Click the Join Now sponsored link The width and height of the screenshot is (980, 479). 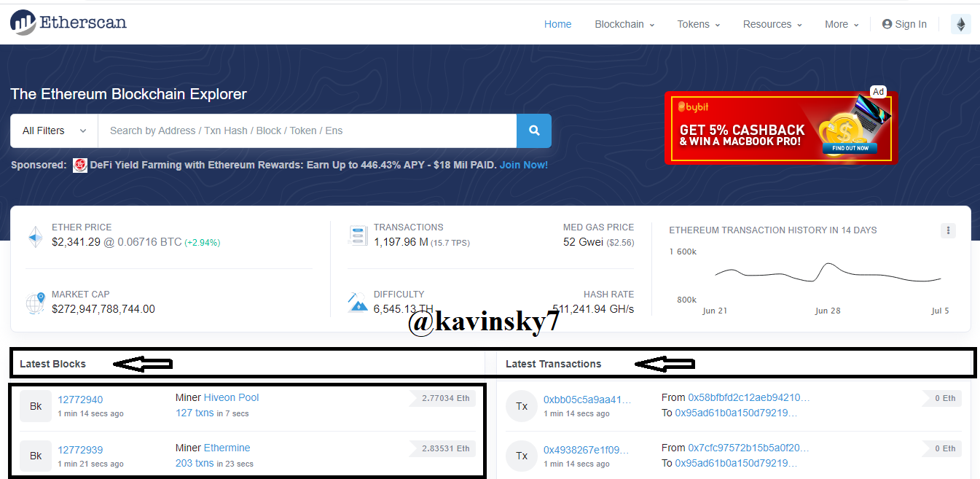pyautogui.click(x=524, y=165)
